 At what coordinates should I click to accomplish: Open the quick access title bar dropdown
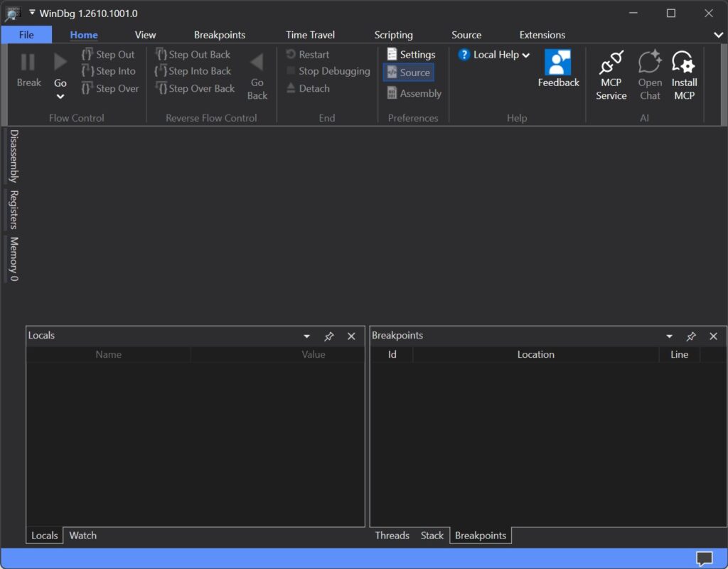(32, 13)
